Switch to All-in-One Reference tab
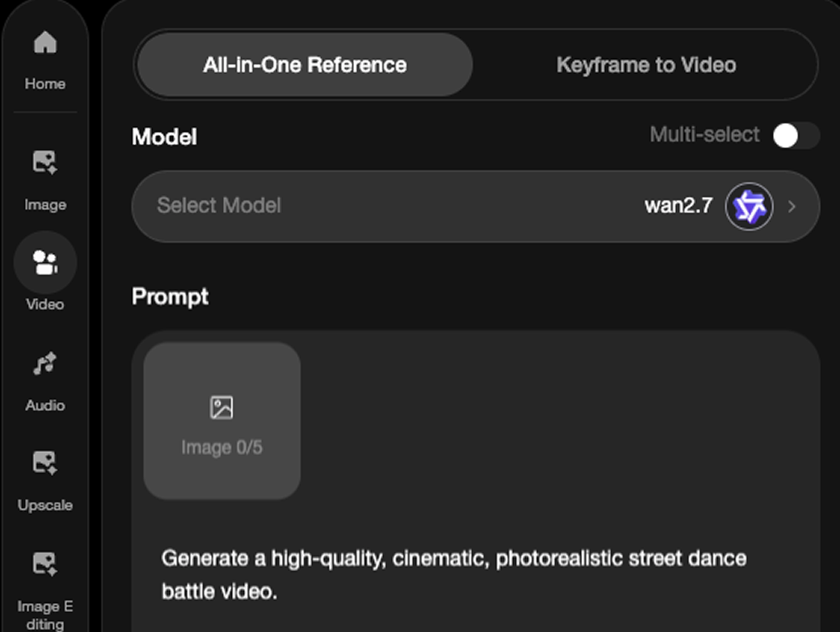The width and height of the screenshot is (840, 632). [305, 65]
